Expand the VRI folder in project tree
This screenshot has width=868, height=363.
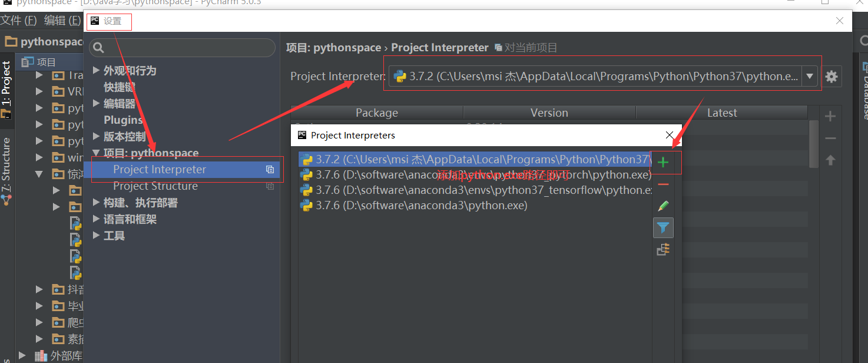tap(39, 92)
